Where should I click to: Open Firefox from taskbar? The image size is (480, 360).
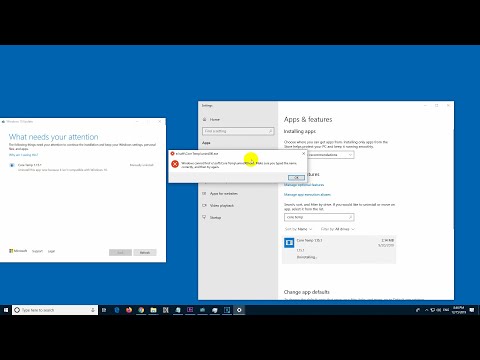pyautogui.click(x=129, y=310)
